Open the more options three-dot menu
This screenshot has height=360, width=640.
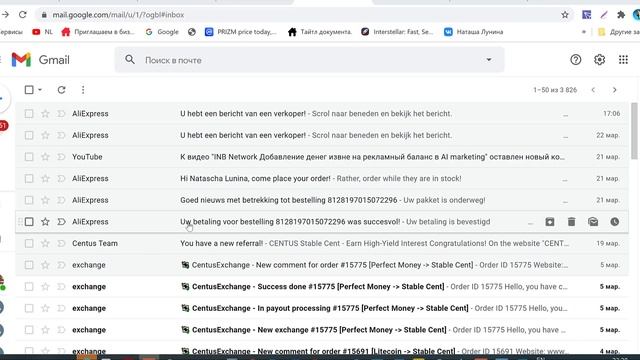pyautogui.click(x=83, y=90)
